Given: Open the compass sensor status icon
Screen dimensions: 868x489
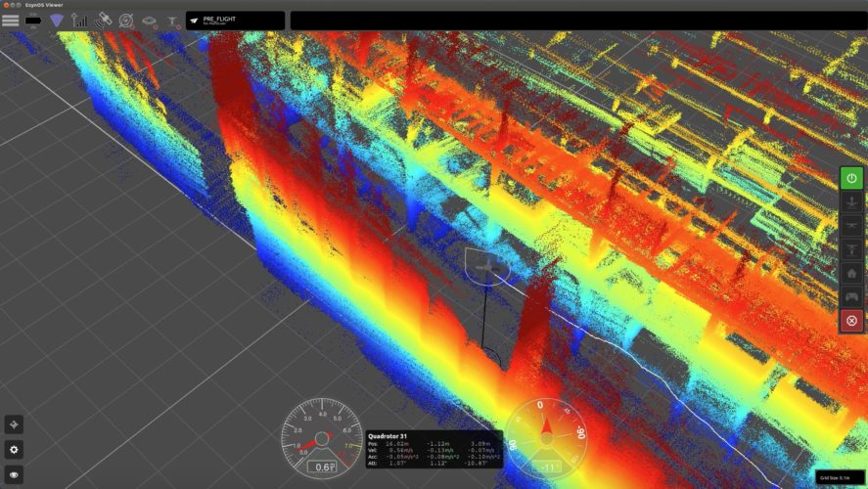Looking at the screenshot, I should (127, 21).
